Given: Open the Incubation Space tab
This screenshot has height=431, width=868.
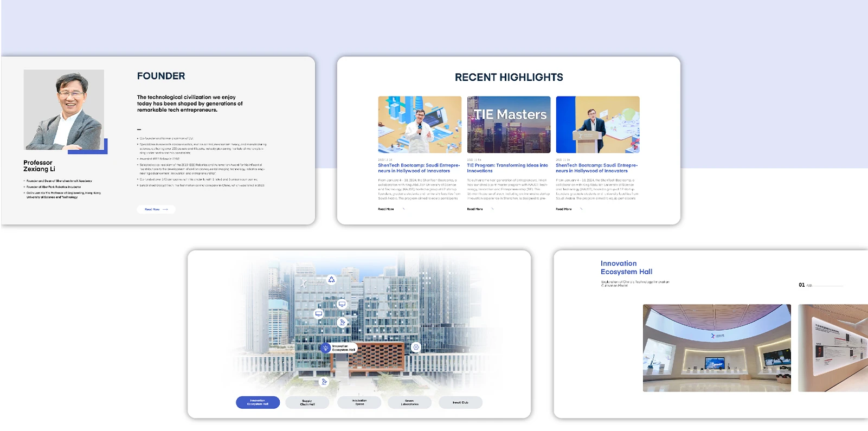Looking at the screenshot, I should point(359,402).
